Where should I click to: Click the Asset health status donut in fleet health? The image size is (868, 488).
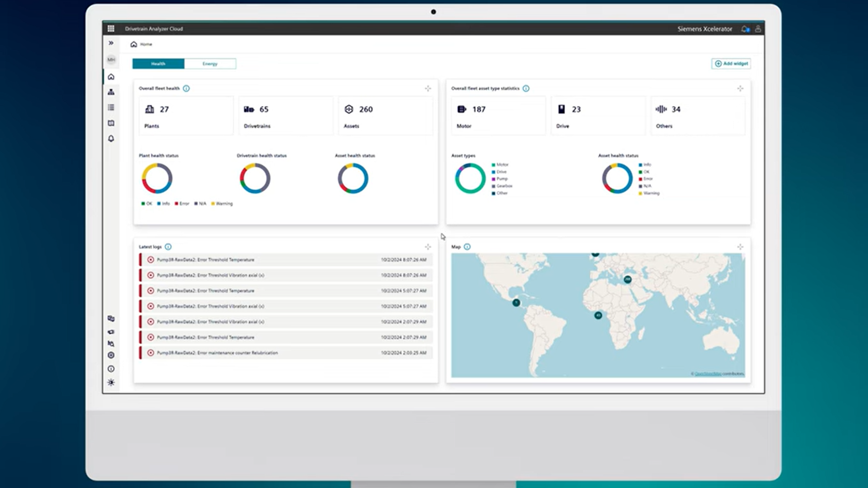tap(353, 178)
